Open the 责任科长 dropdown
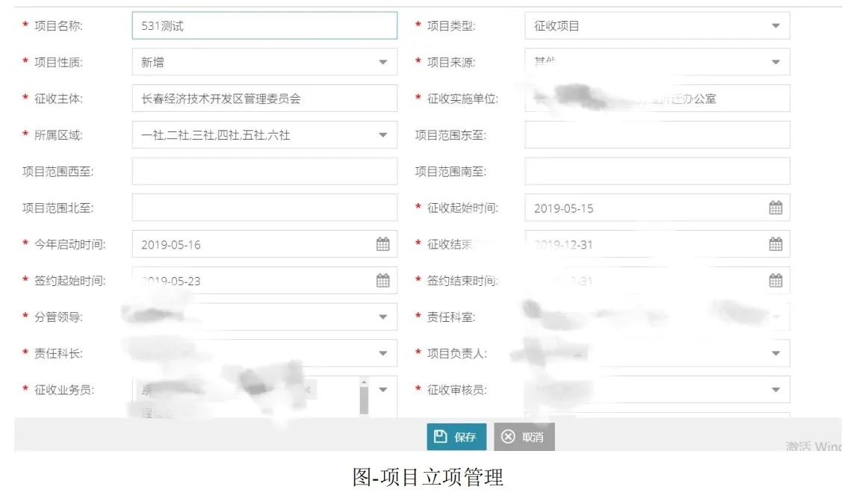Viewport: 859px width, 504px height. pos(383,352)
